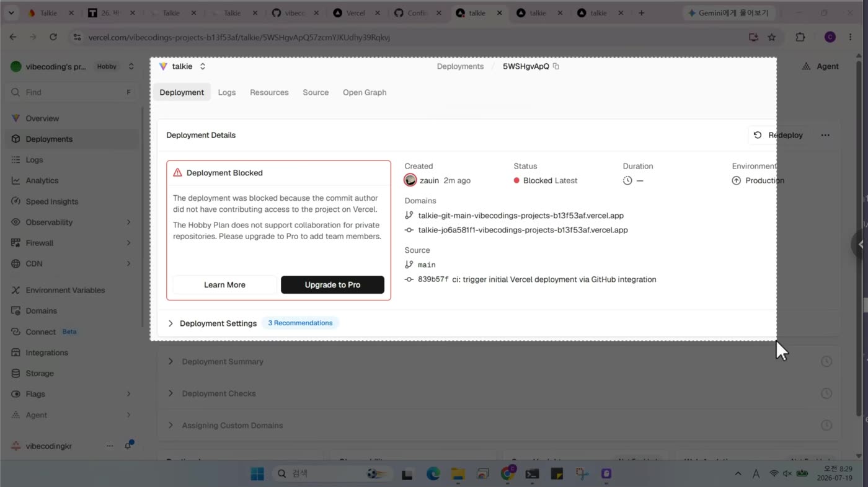Click the Upgrade to Pro button
The height and width of the screenshot is (487, 868).
tap(332, 285)
